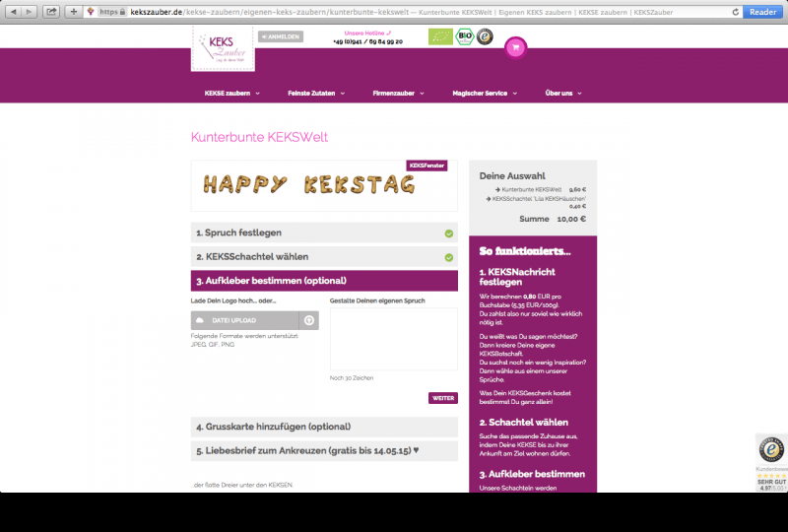Click the hotline phone number text
The width and height of the screenshot is (788, 532).
[367, 41]
